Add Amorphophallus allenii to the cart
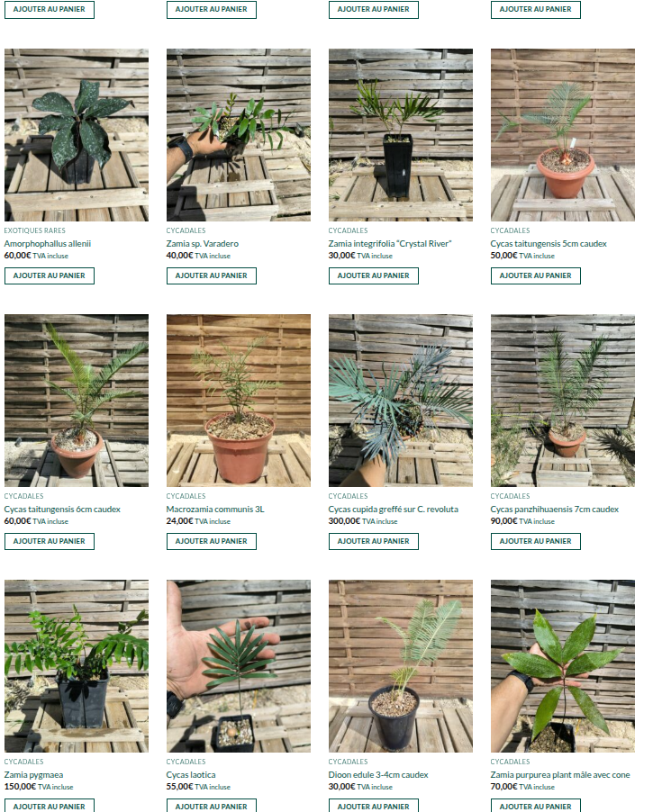The width and height of the screenshot is (653, 812). (50, 275)
